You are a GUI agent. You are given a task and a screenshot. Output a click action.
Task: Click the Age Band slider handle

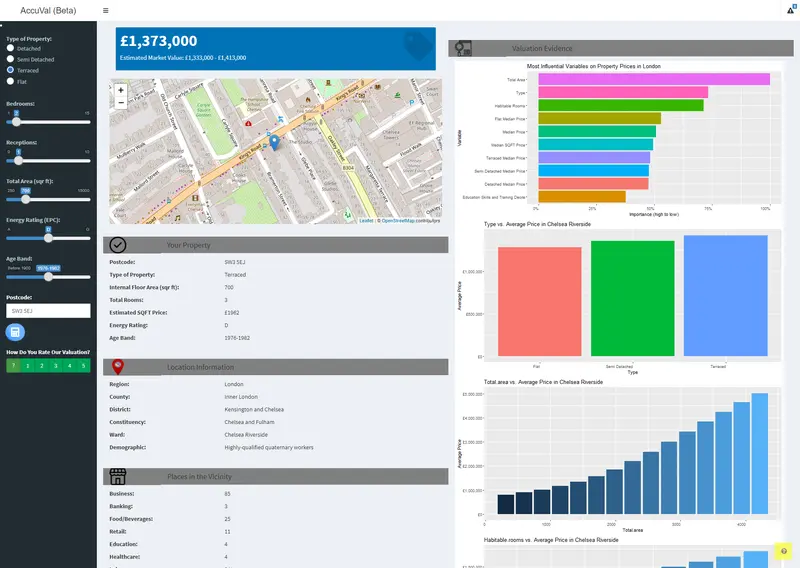(48, 277)
